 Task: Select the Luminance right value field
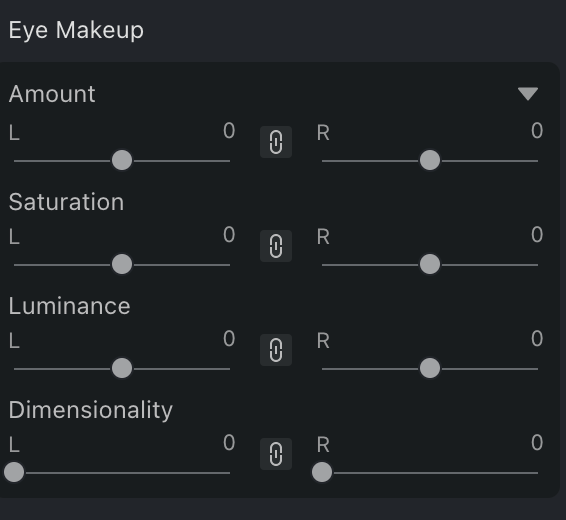click(x=537, y=338)
